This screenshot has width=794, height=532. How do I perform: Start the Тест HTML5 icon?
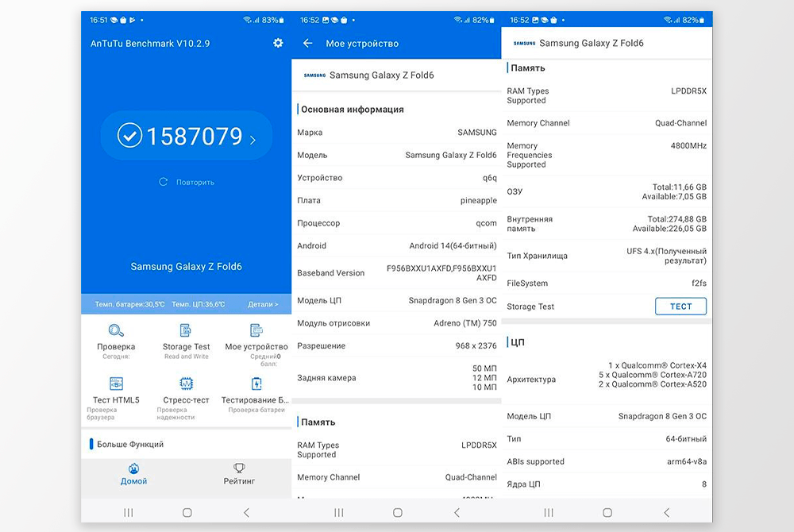116,384
